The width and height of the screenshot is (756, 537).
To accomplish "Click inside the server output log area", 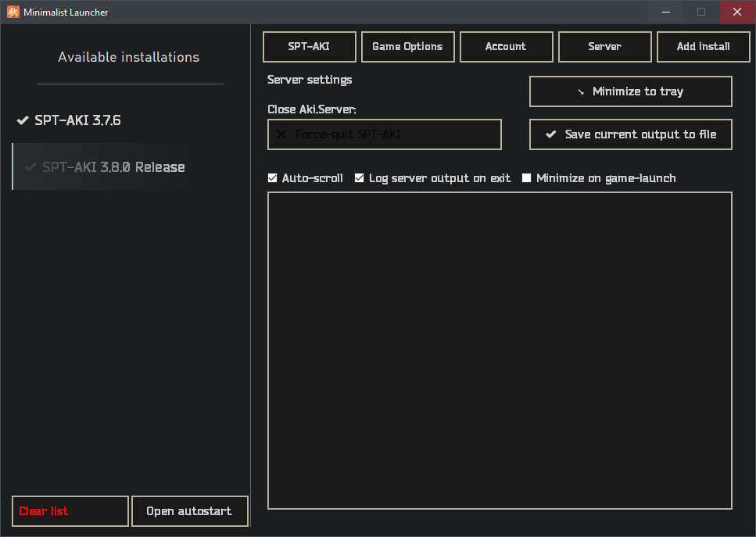I will click(500, 350).
